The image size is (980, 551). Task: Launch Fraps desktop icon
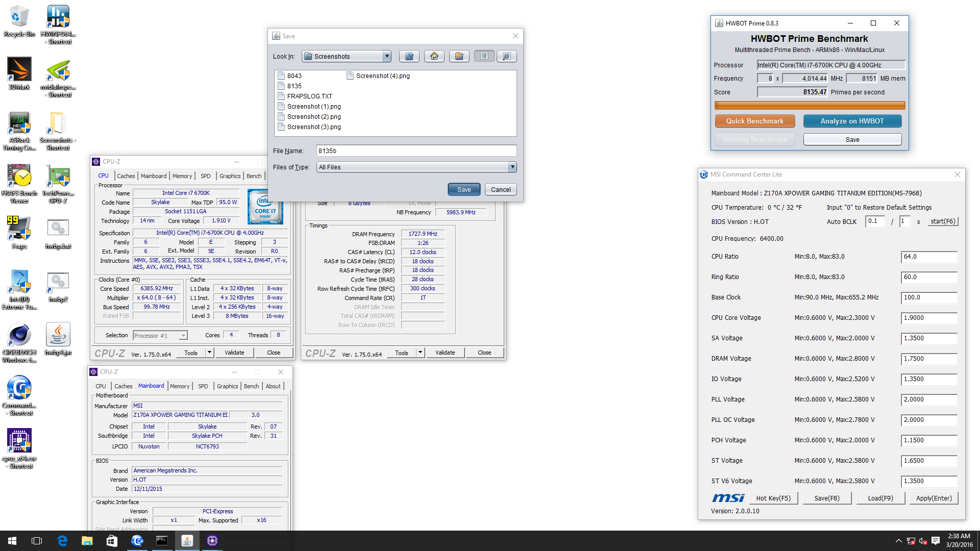pos(19,233)
